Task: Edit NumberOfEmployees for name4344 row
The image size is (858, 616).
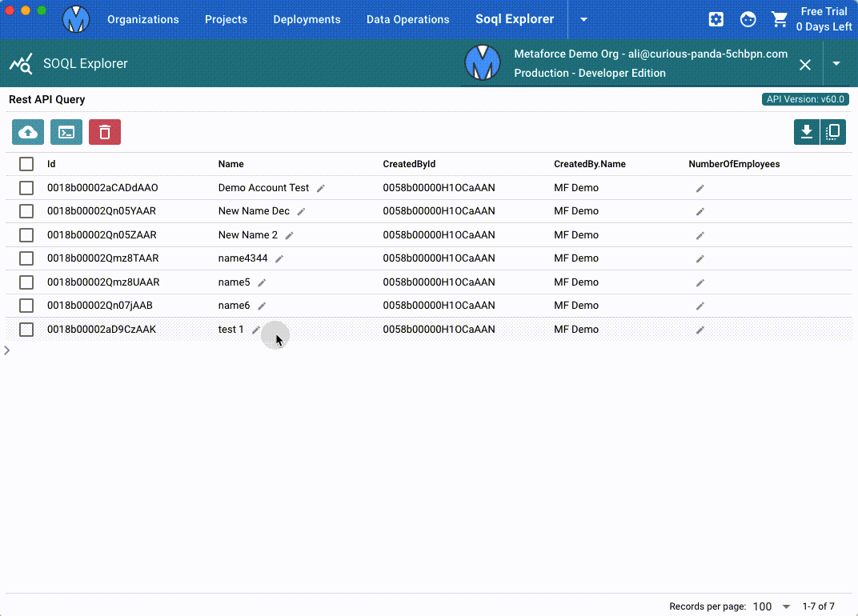Action: coord(700,258)
